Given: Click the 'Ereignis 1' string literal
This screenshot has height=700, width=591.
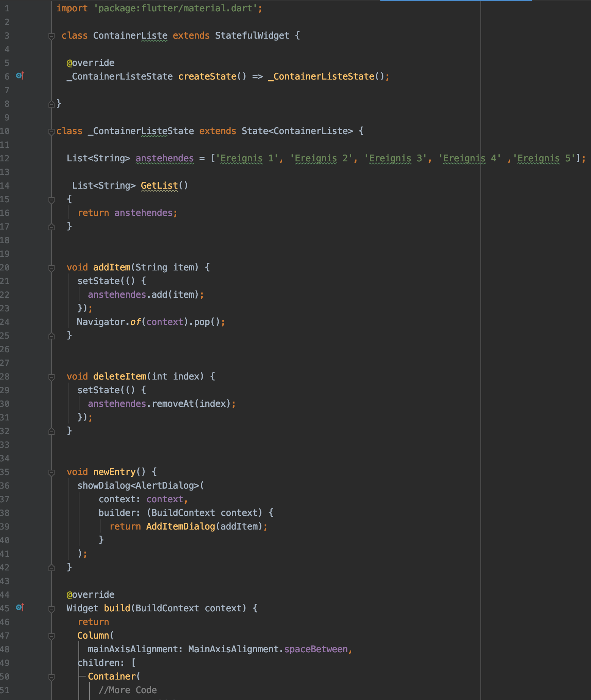Looking at the screenshot, I should [x=247, y=158].
